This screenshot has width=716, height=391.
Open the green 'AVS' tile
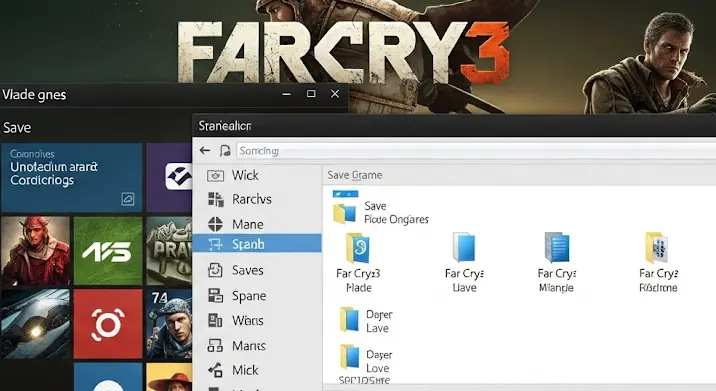point(108,251)
